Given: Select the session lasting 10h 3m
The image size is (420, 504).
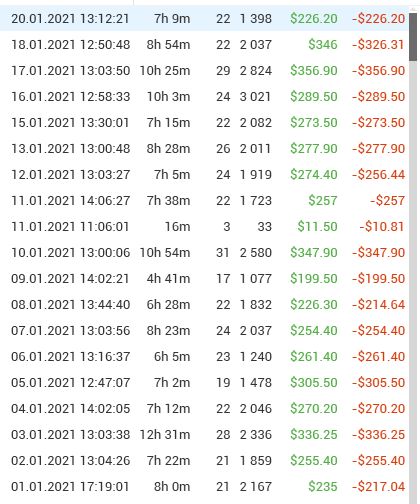Looking at the screenshot, I should (204, 97).
